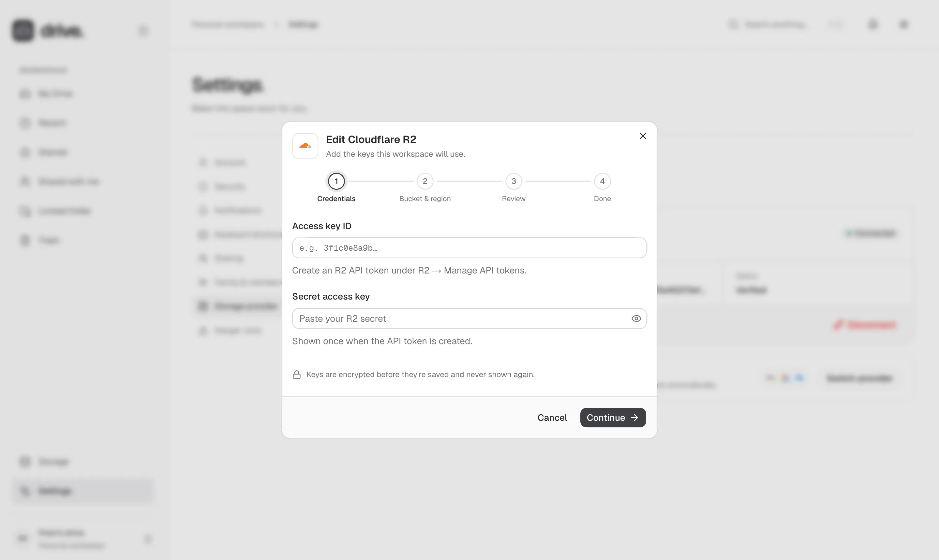
Task: Click the lock icon beside encryption note
Action: pos(297,374)
